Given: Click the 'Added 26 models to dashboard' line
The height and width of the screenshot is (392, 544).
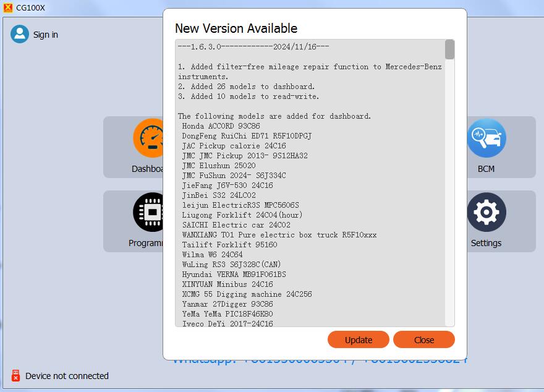Looking at the screenshot, I should click(x=246, y=87).
